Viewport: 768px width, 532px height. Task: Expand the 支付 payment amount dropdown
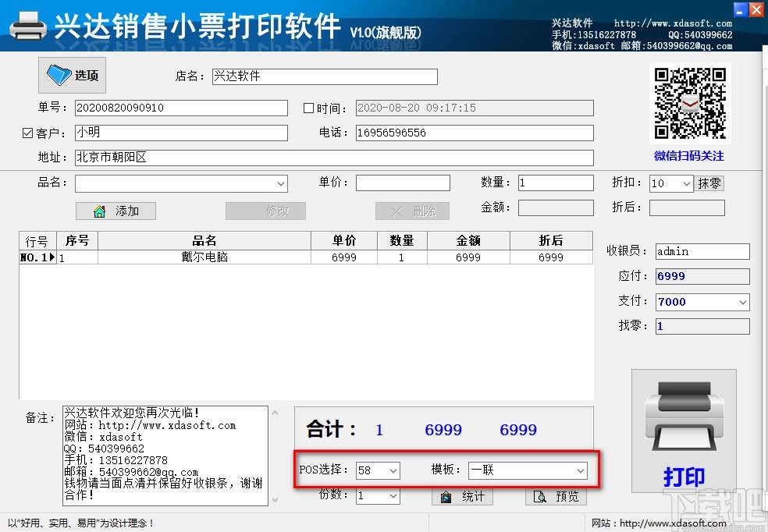(742, 301)
